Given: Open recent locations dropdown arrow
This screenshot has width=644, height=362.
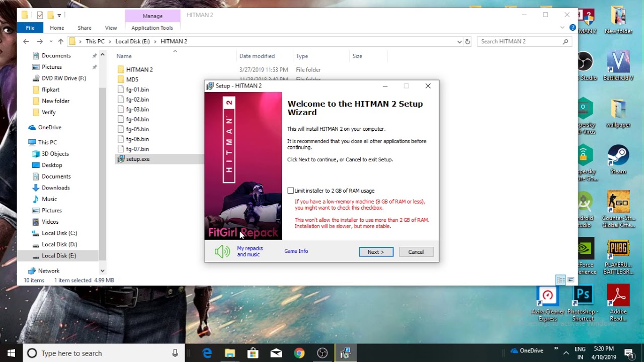Looking at the screenshot, I should point(50,42).
